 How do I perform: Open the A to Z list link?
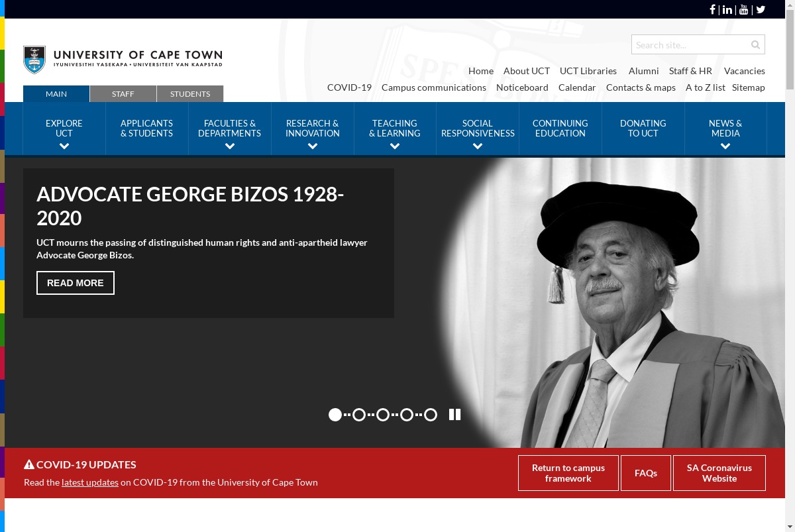(x=706, y=87)
